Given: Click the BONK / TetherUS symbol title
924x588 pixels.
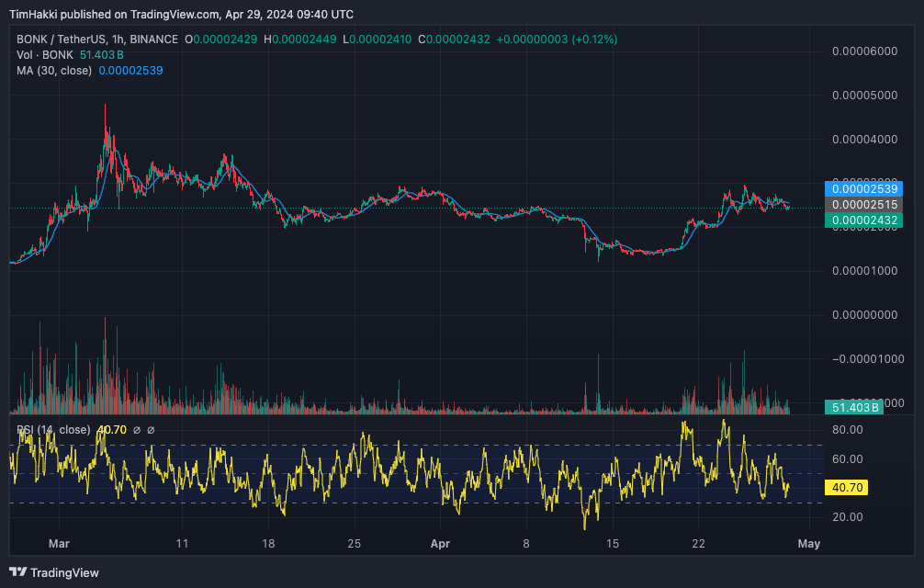Looking at the screenshot, I should click(x=97, y=40).
